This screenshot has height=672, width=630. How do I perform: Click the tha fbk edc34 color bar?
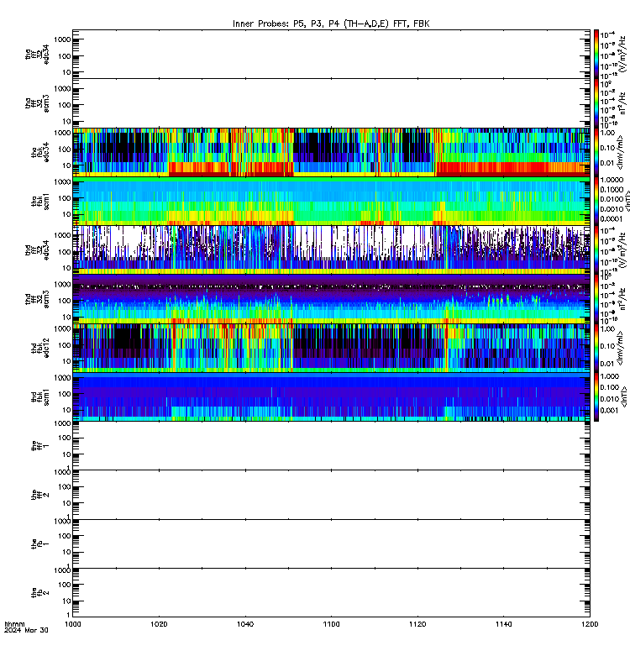(x=596, y=152)
